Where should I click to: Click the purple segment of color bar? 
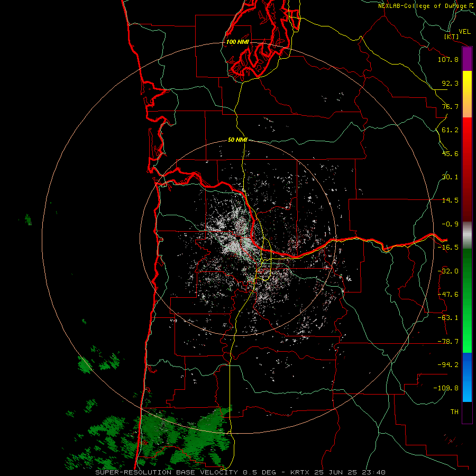467,59
